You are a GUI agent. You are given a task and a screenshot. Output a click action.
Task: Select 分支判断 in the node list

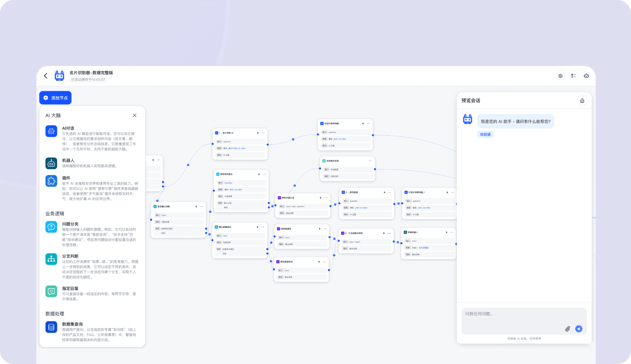tap(71, 256)
